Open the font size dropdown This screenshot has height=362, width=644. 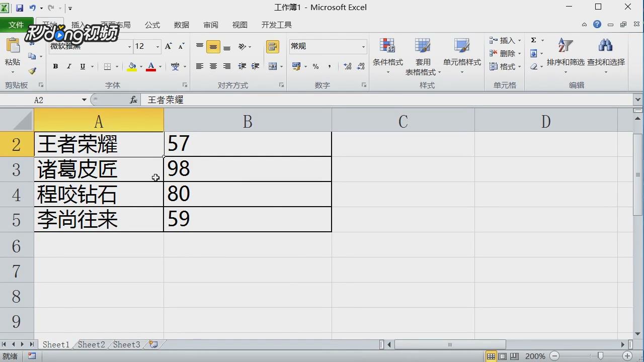(157, 47)
